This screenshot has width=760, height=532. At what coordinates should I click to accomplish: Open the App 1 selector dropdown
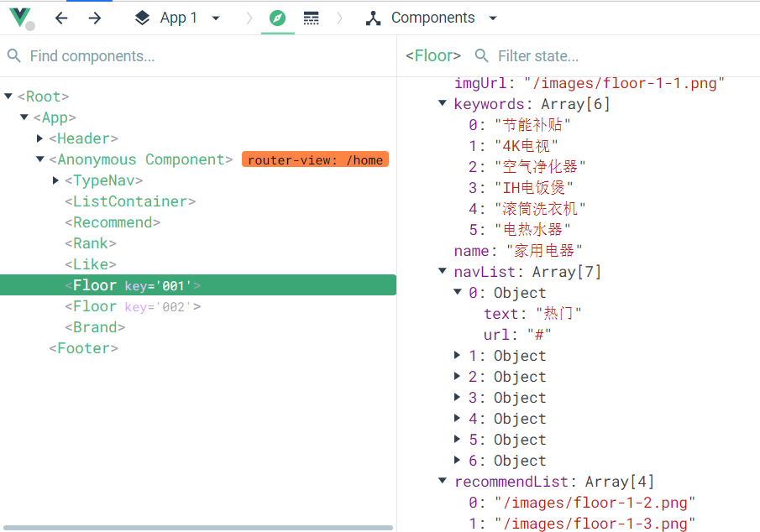coord(213,17)
